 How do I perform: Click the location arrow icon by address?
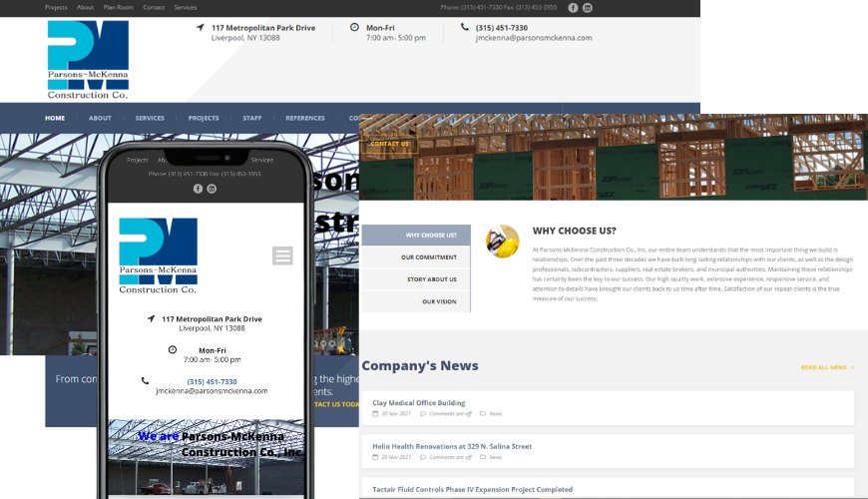201,28
